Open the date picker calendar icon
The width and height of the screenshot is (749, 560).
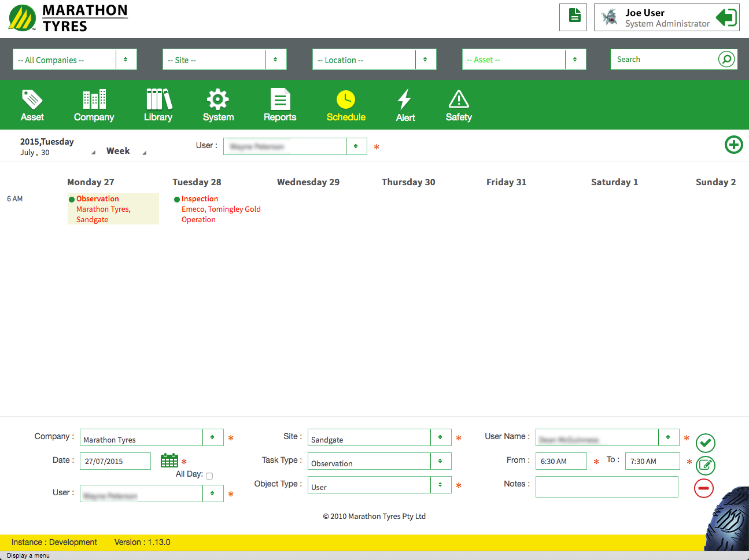click(169, 460)
